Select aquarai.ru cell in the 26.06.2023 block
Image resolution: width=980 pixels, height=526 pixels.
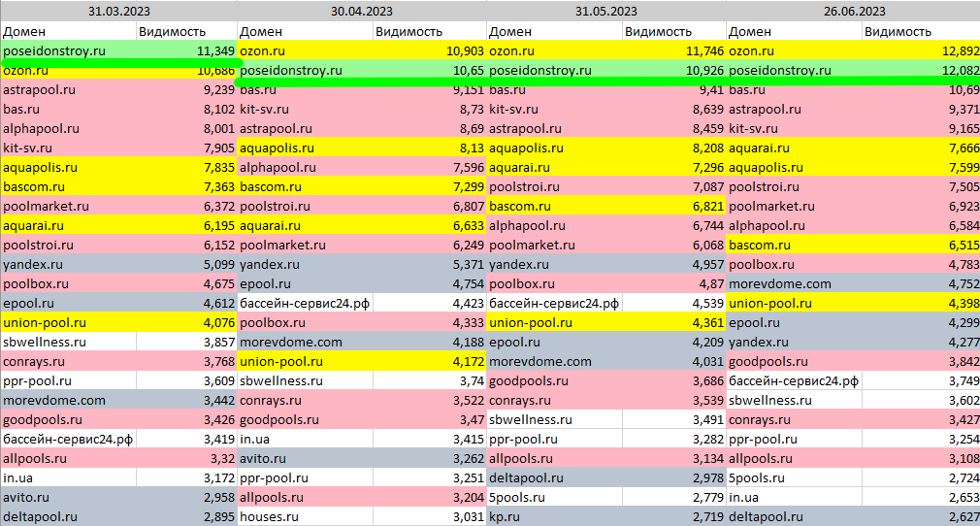click(795, 148)
